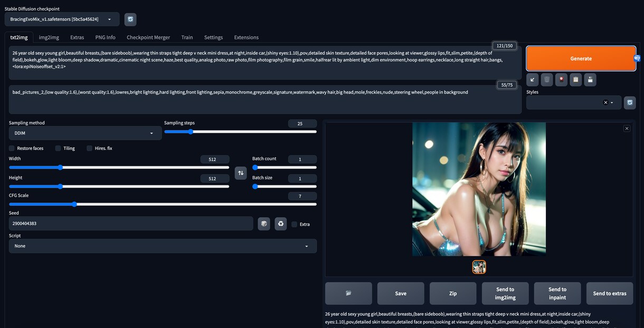Image resolution: width=644 pixels, height=328 pixels.
Task: Click the orange Generate button
Action: (x=581, y=59)
